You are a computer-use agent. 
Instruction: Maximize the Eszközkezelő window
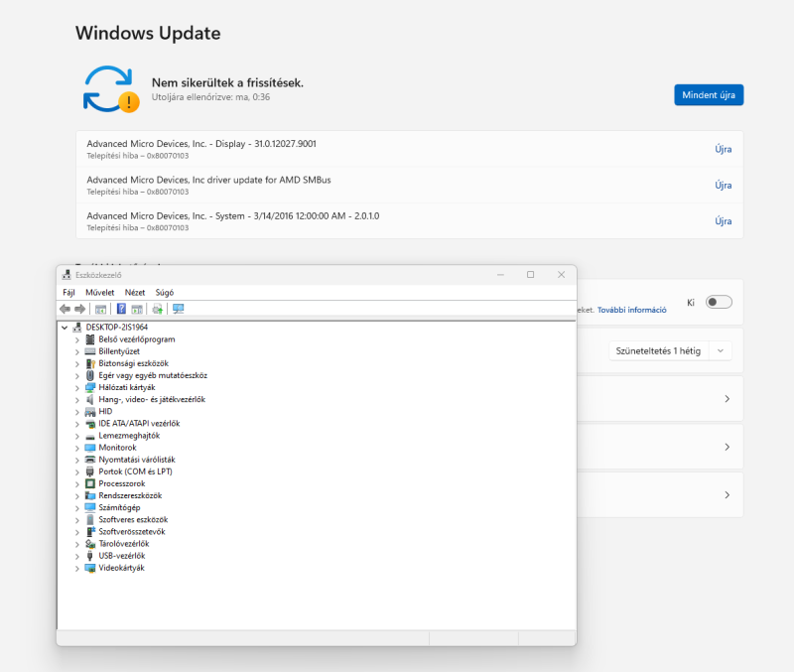[x=531, y=275]
